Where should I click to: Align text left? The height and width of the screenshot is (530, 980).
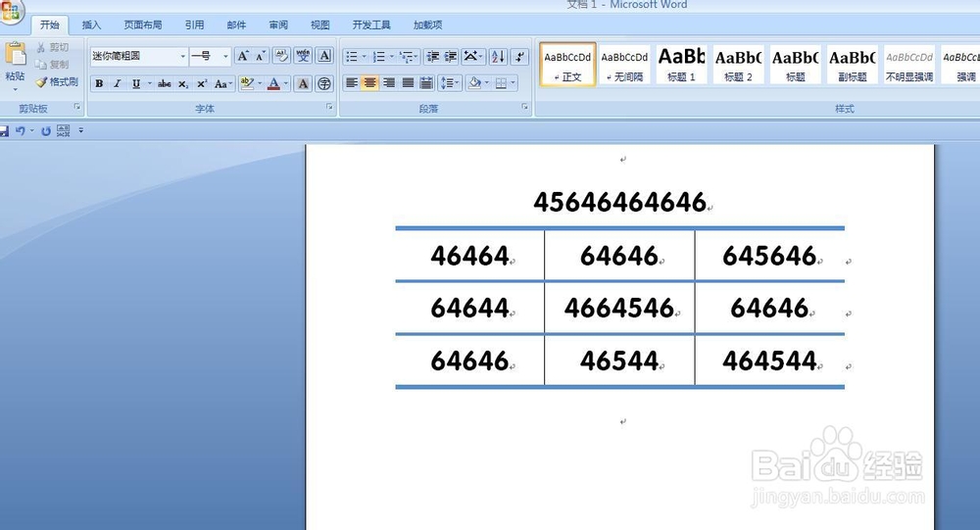(x=352, y=83)
